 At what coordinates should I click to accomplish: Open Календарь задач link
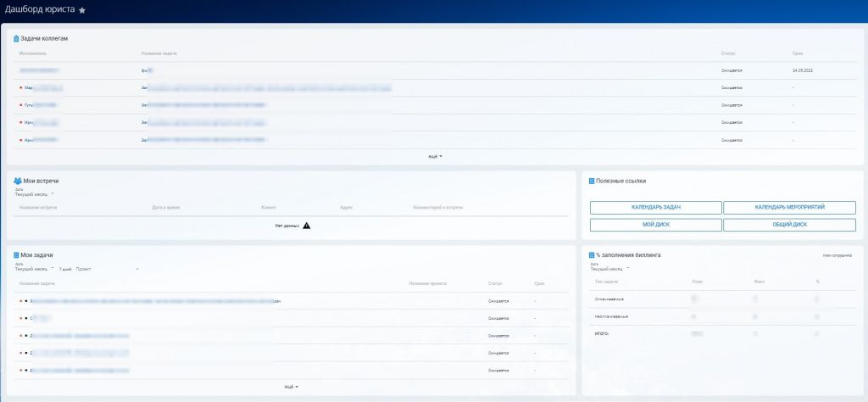pos(656,208)
